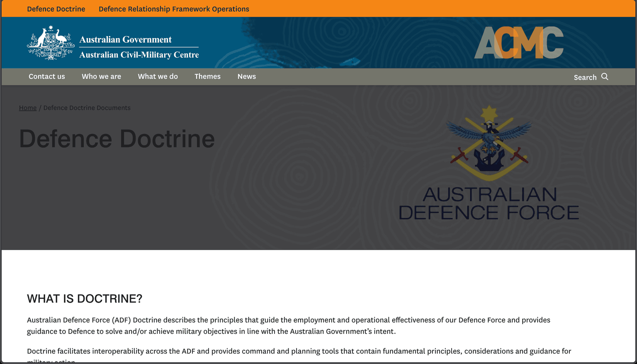Open the search magnifier icon
This screenshot has width=637, height=364.
pos(605,77)
